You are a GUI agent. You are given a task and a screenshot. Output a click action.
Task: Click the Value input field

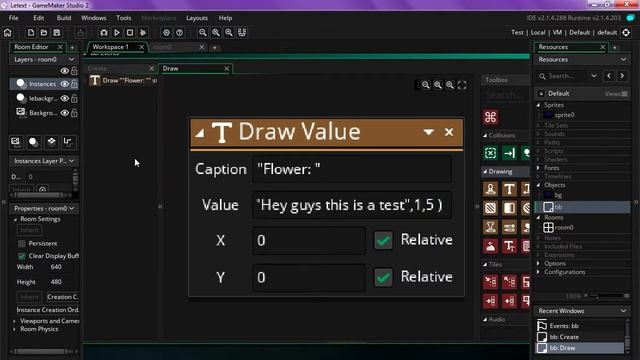pyautogui.click(x=352, y=205)
